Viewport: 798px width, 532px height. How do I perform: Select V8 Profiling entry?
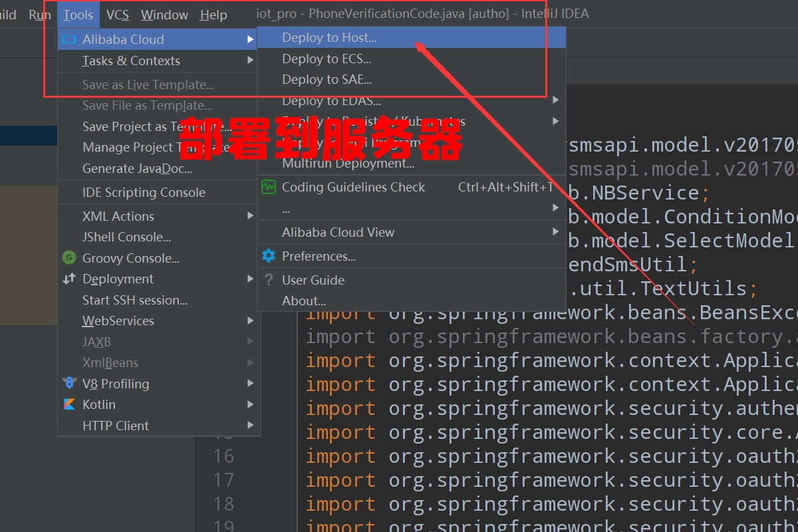[158, 384]
